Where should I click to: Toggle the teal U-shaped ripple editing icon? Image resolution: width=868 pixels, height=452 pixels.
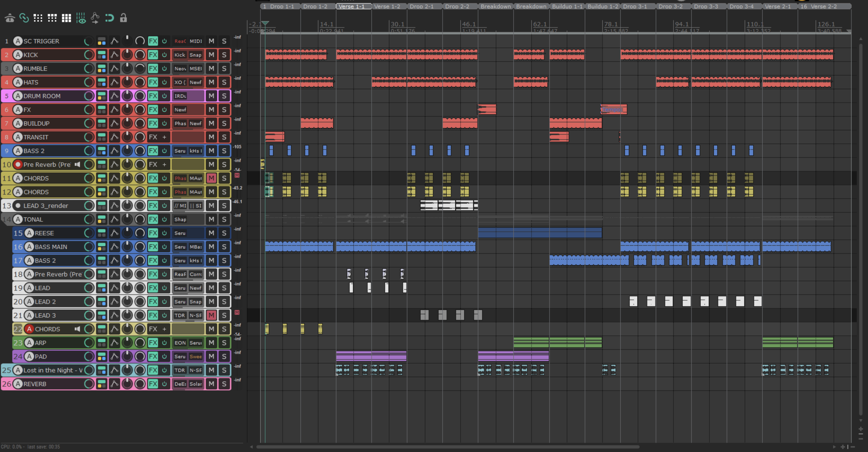109,18
